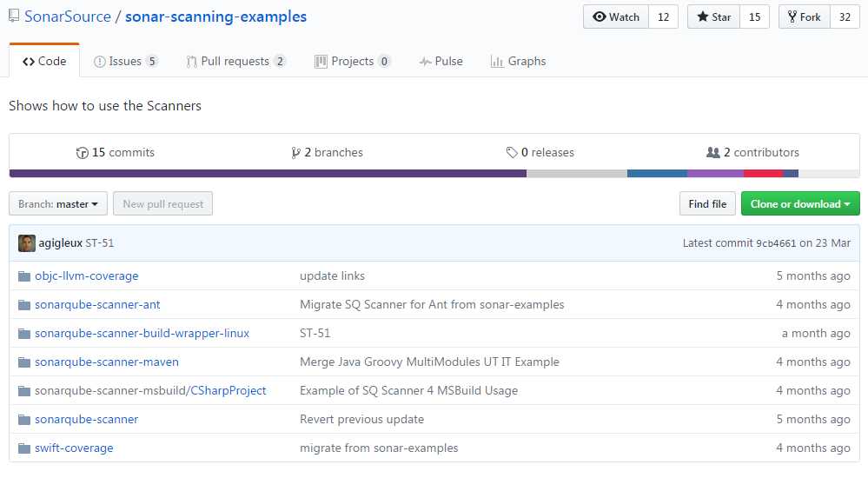The image size is (868, 478).
Task: Open the sonar-scanning-examples repository link
Action: [215, 17]
